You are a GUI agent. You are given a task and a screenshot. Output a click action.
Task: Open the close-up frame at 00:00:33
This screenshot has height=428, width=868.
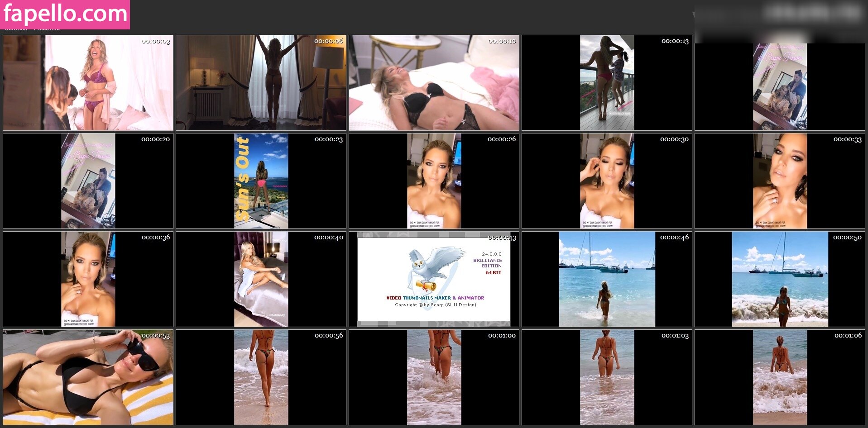[x=780, y=181]
